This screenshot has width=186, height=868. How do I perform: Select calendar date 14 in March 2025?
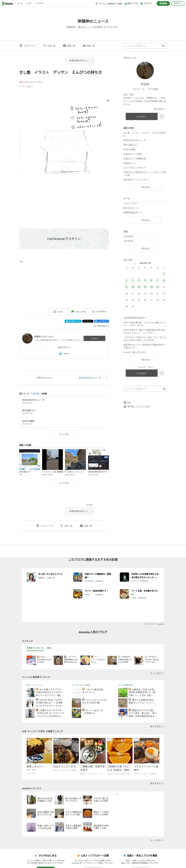pos(157,287)
